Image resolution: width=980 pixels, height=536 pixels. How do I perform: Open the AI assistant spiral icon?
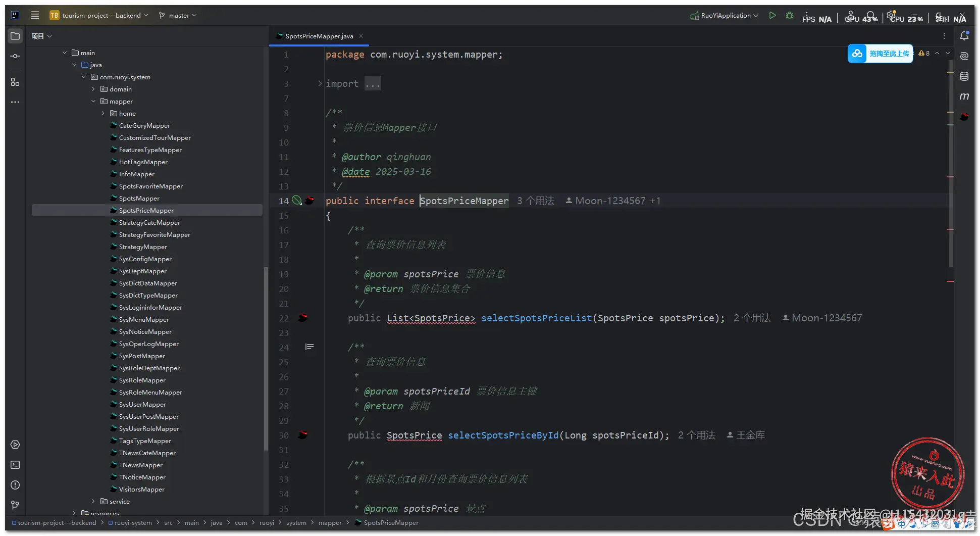(x=964, y=56)
